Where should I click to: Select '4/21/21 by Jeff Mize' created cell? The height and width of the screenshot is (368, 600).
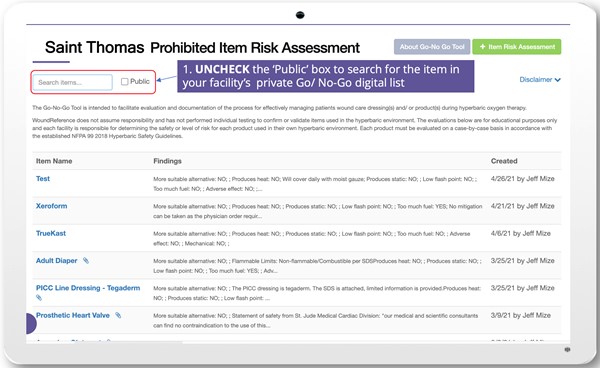coord(522,206)
